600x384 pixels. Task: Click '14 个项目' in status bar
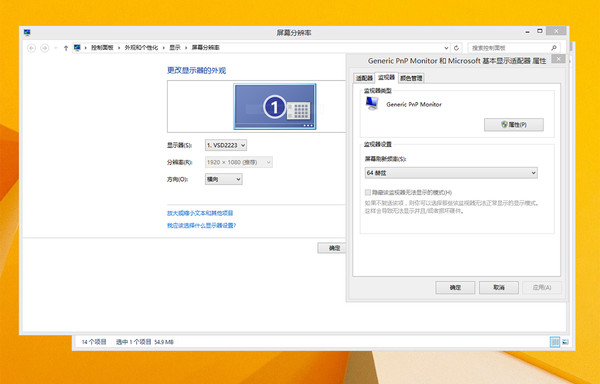pos(94,342)
